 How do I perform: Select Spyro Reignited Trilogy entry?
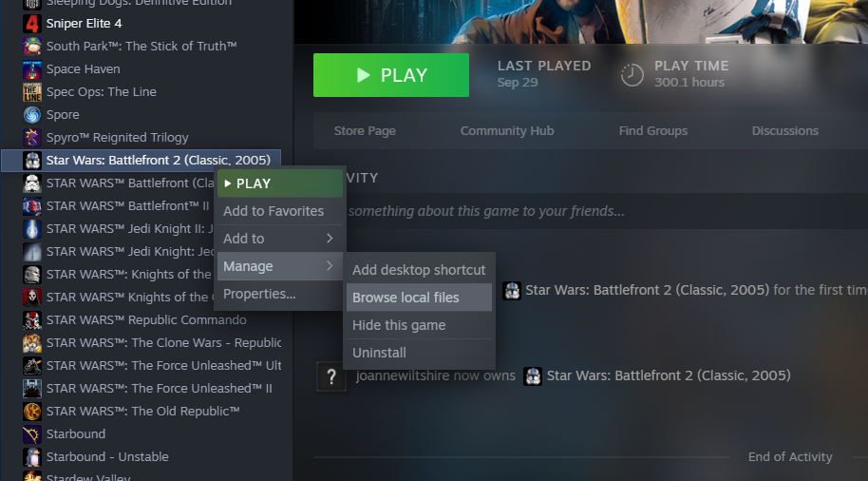118,138
